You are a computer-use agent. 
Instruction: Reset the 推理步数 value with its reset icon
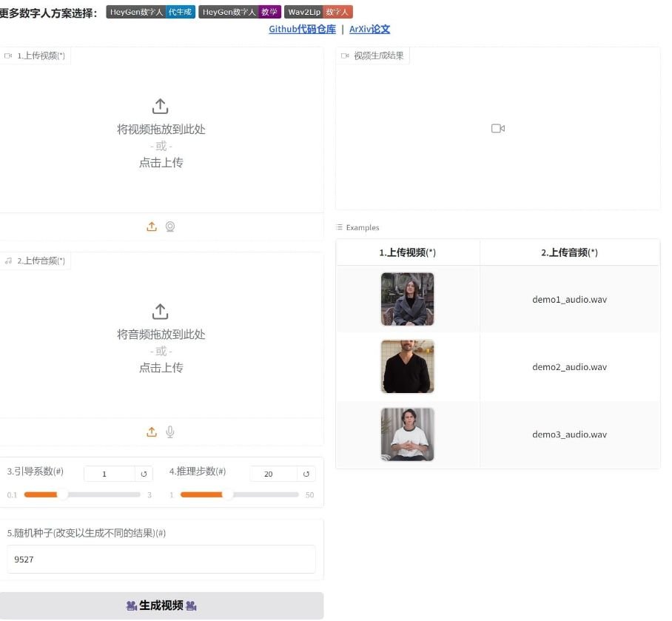[x=306, y=474]
